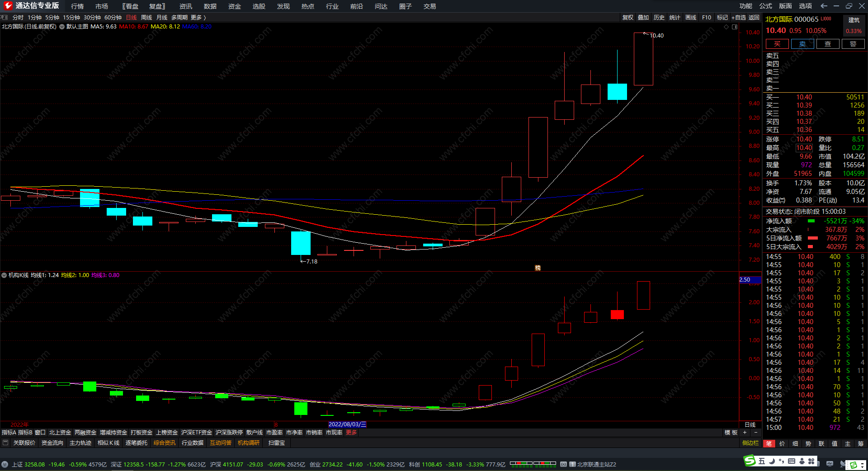Viewport: 868px width, 471px height.
Task: Toggle Sogou punctuation mode icon
Action: [781, 461]
